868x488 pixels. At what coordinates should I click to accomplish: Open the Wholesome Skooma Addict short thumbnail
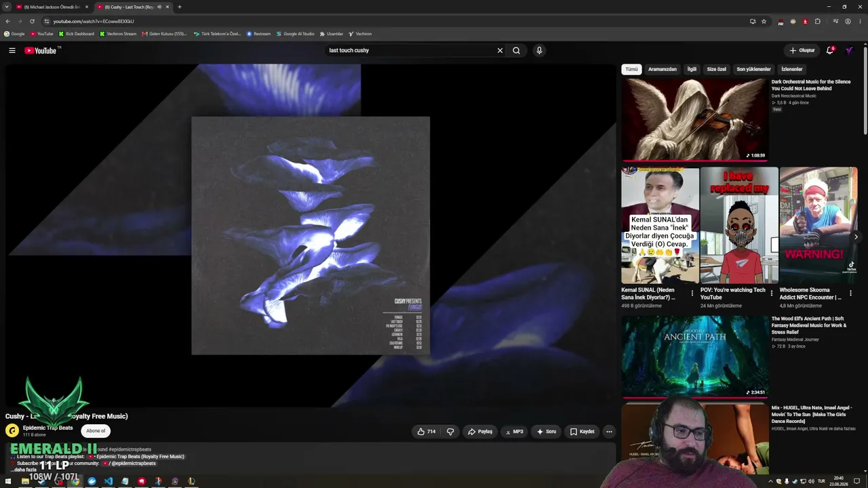pos(818,225)
